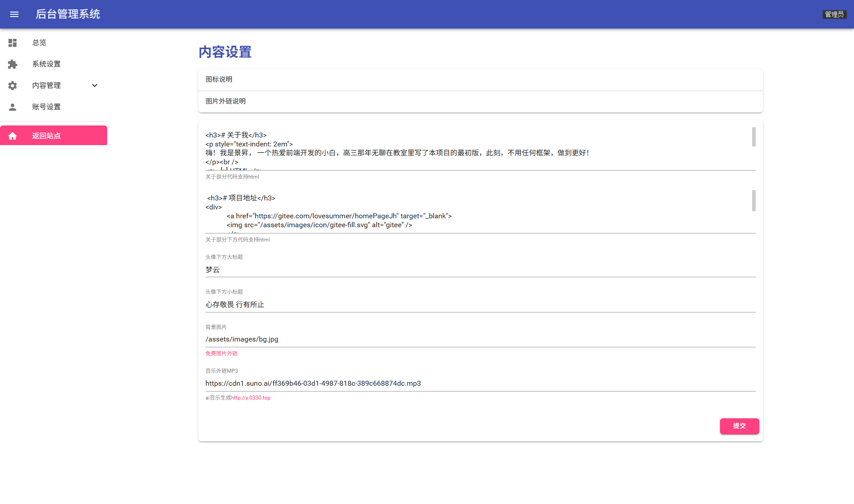Expand the 图片外链说明 panel
Screen dimensions: 854x504
(480, 101)
